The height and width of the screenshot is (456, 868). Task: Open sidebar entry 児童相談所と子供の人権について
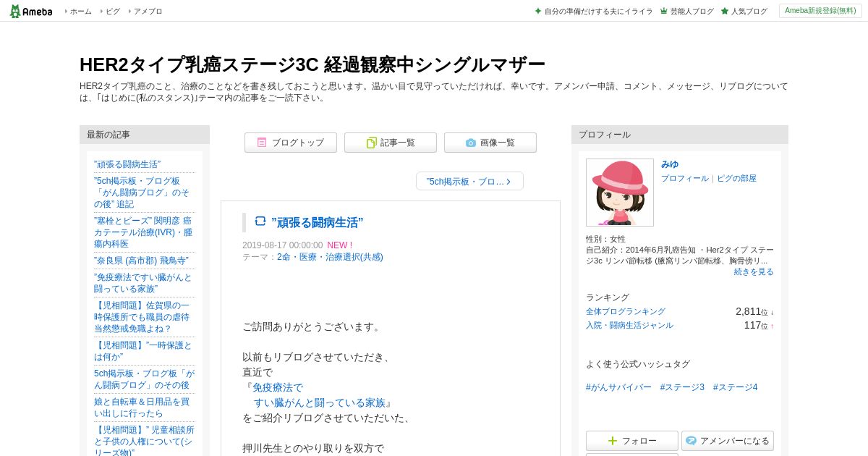[x=144, y=441]
